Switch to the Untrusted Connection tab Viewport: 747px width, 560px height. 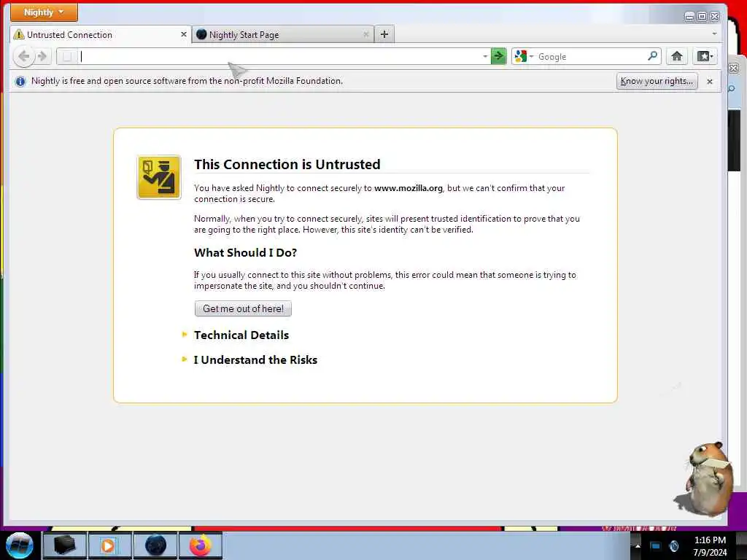pos(101,35)
